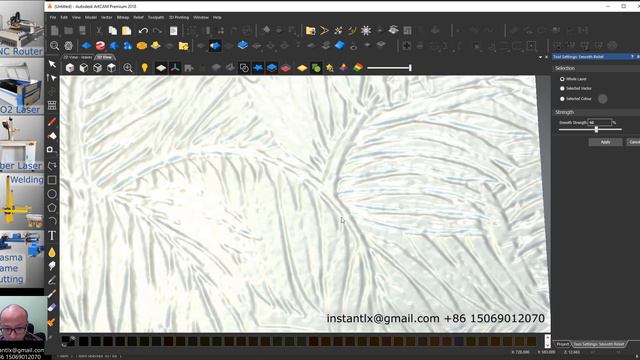Viewport: 640px width, 360px height.
Task: Collapse the Selection section header
Action: (596, 68)
